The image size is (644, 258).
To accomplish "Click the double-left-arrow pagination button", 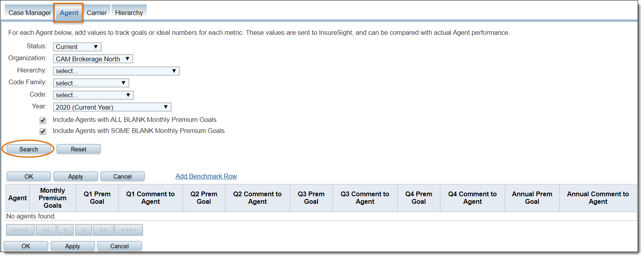I will [46, 230].
